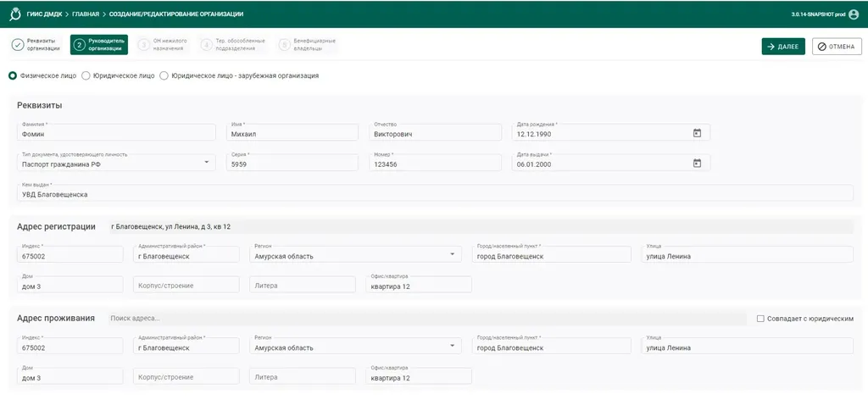Go to Реквизиты организации step

click(36, 45)
